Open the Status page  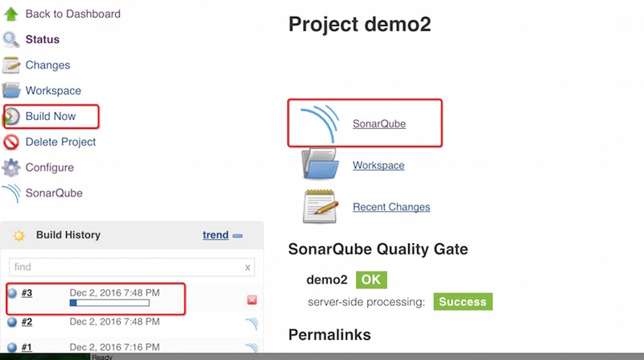(43, 39)
